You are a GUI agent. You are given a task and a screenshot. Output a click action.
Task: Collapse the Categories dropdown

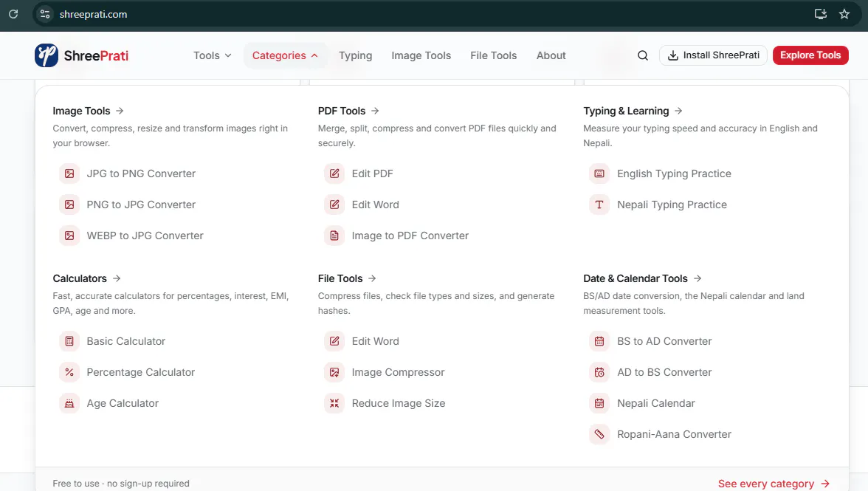click(x=285, y=55)
